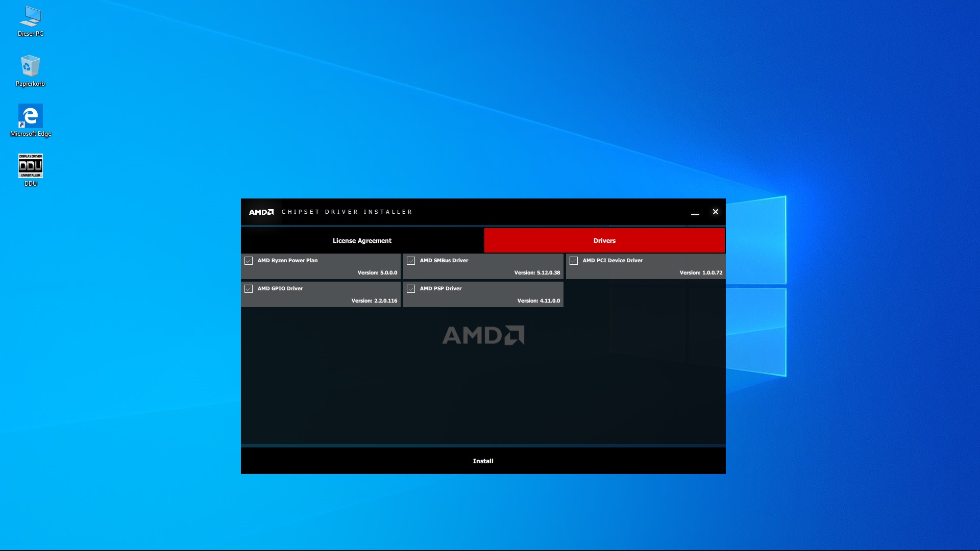
Task: Minimize the Chipset Driver Installer window
Action: [695, 212]
